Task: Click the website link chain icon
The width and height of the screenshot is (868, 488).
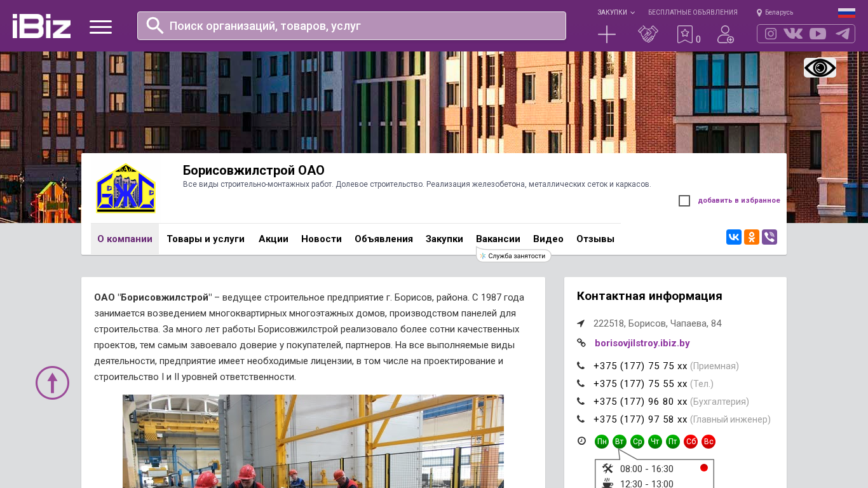Action: (581, 343)
